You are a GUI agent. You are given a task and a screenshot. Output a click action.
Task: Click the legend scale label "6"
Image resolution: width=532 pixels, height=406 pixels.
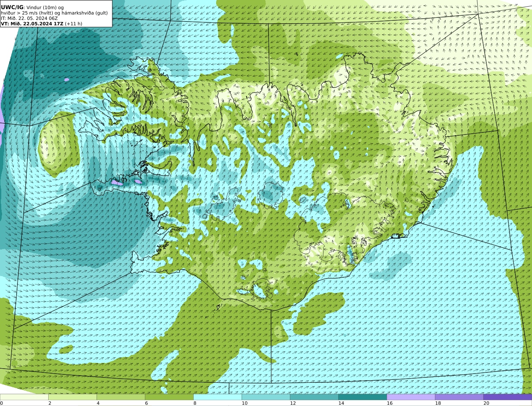pyautogui.click(x=147, y=403)
